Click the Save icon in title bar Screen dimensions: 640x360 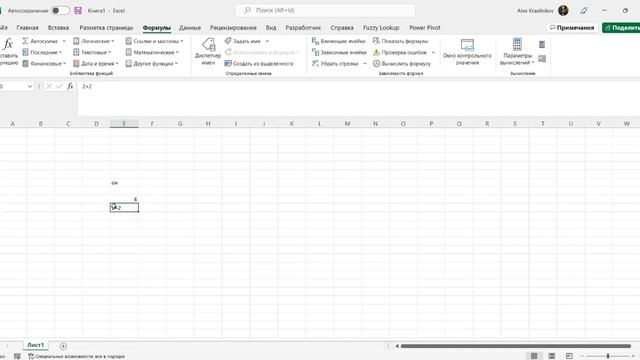(x=78, y=11)
